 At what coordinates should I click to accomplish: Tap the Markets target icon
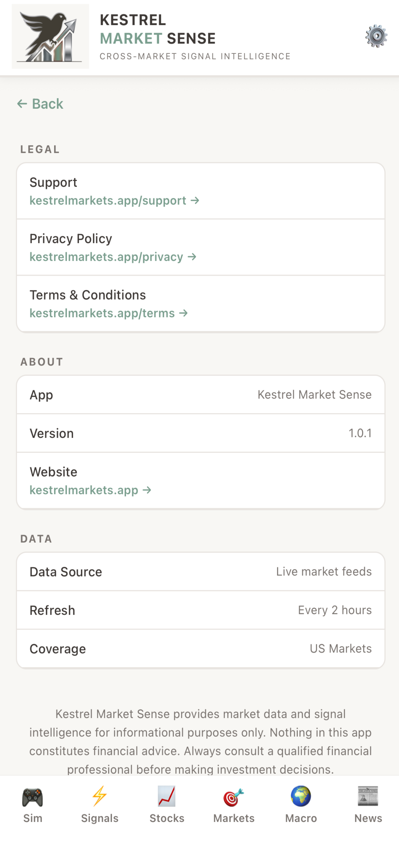(234, 797)
